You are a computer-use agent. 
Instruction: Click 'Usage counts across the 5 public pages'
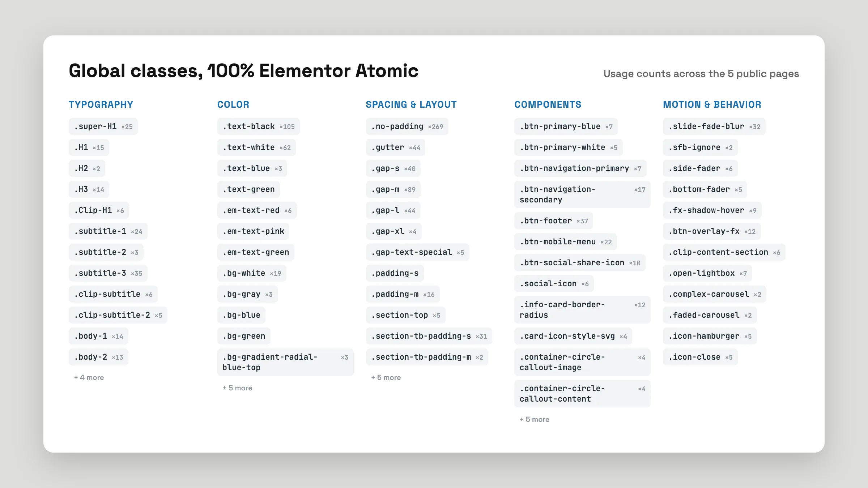[701, 74]
